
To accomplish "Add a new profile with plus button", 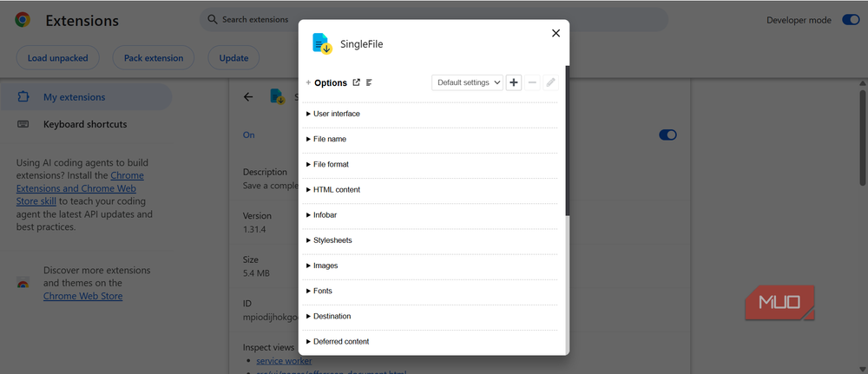I will [x=514, y=82].
